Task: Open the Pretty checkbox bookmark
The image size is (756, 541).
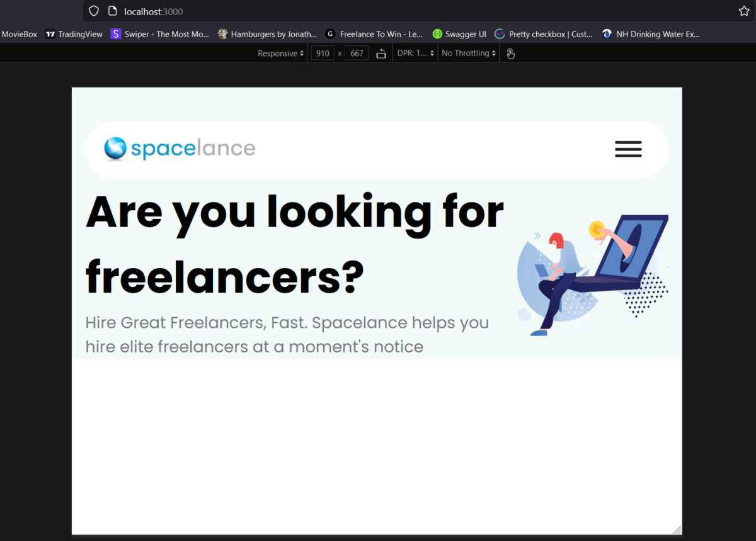Action: [x=544, y=34]
